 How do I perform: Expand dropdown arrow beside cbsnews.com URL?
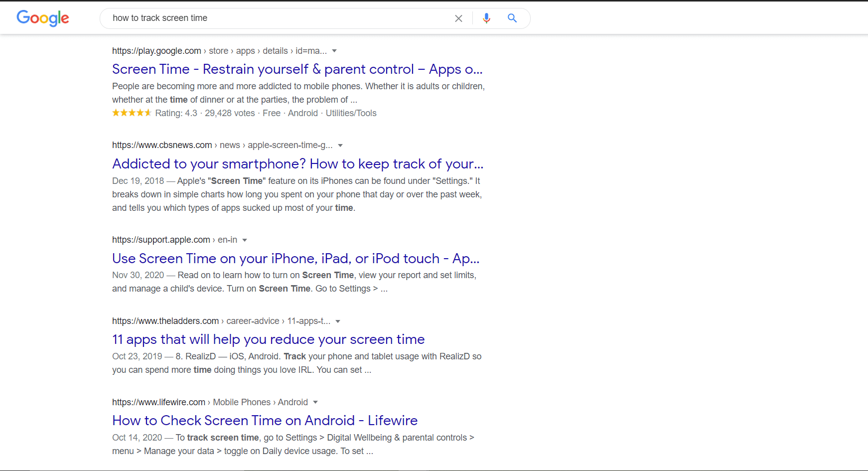tap(340, 146)
